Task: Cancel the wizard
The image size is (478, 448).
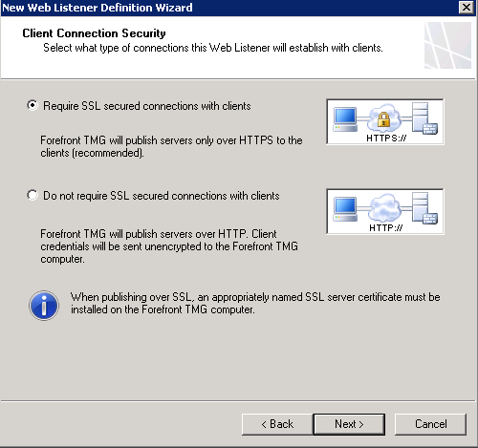Action: click(x=430, y=424)
